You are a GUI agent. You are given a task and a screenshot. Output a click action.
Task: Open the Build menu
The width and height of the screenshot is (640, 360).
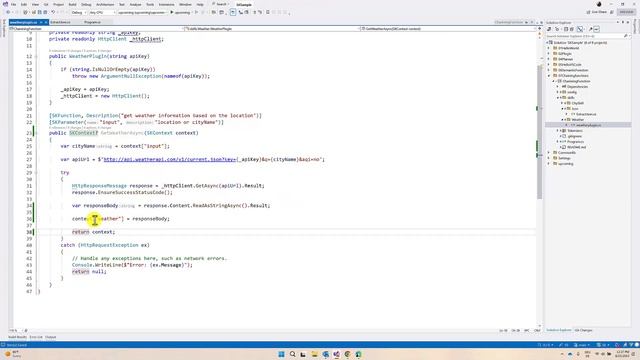[x=72, y=4]
